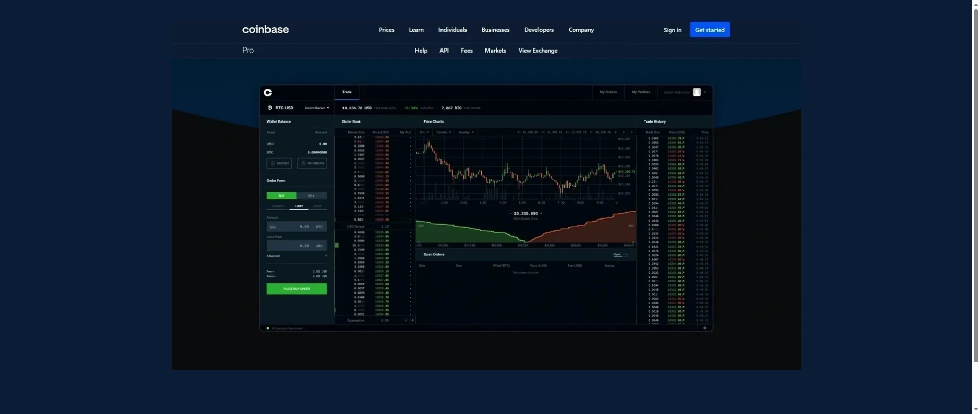Open the My Wallets tab
The width and height of the screenshot is (980, 414).
(x=641, y=92)
